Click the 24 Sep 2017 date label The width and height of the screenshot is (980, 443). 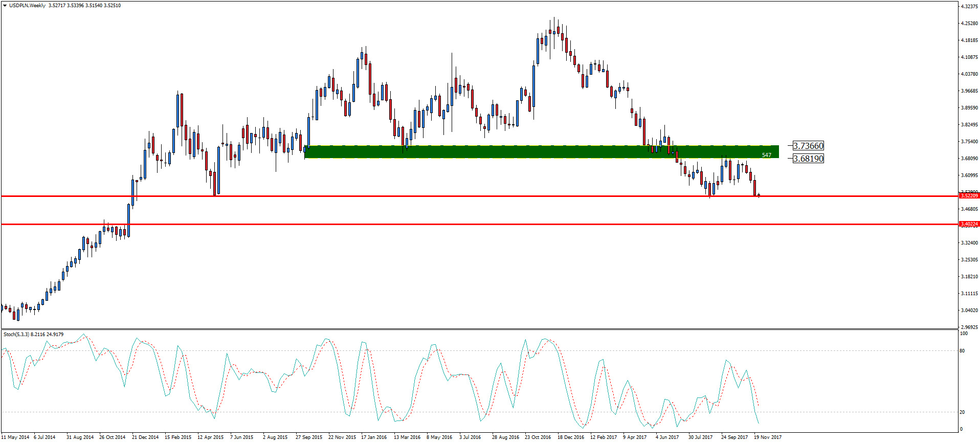pos(734,437)
